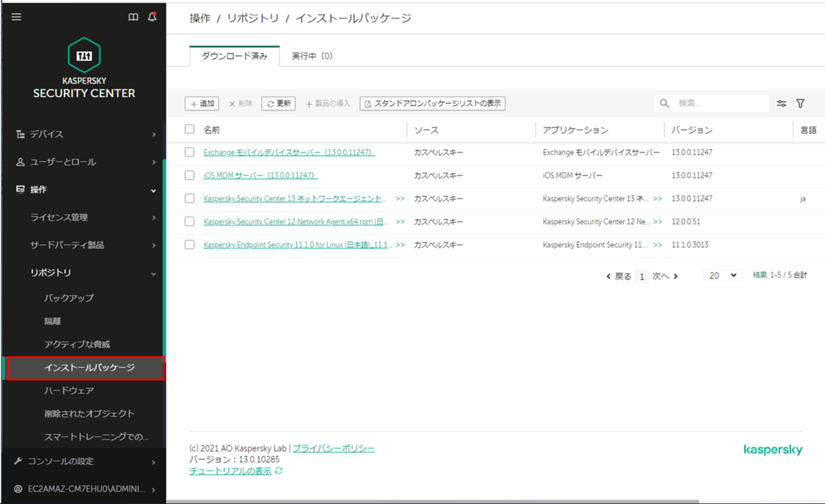
Task: Check the Endpoint Security for Linux row
Action: (190, 245)
